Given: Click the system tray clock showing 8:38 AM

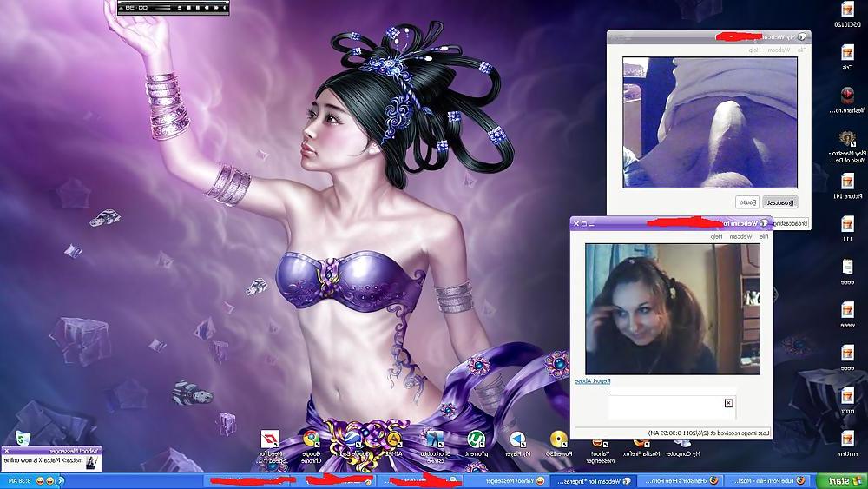Looking at the screenshot, I should pos(19,480).
